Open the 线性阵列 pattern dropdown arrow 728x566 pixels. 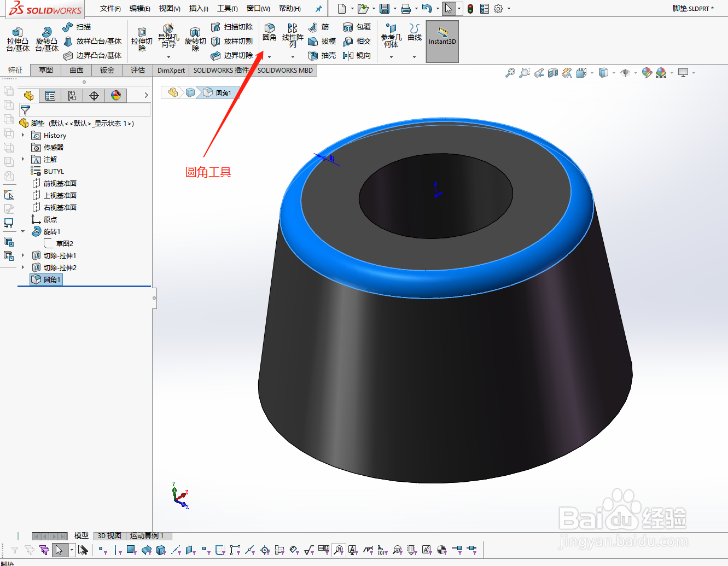293,57
